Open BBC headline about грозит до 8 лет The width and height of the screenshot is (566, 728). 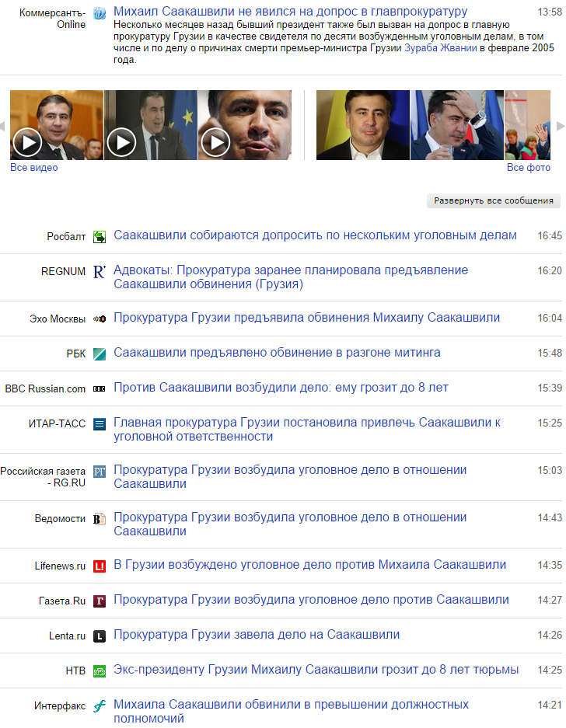[281, 387]
